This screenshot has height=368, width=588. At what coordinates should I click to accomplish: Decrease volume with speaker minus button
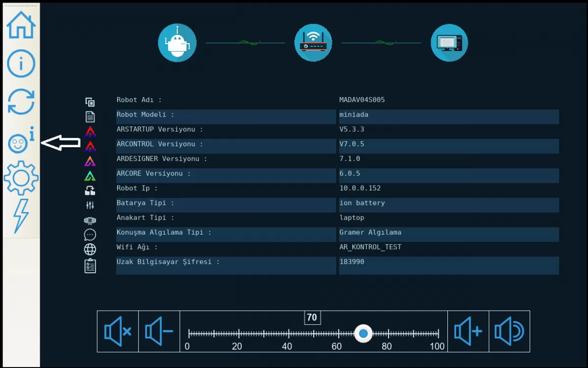coord(159,332)
